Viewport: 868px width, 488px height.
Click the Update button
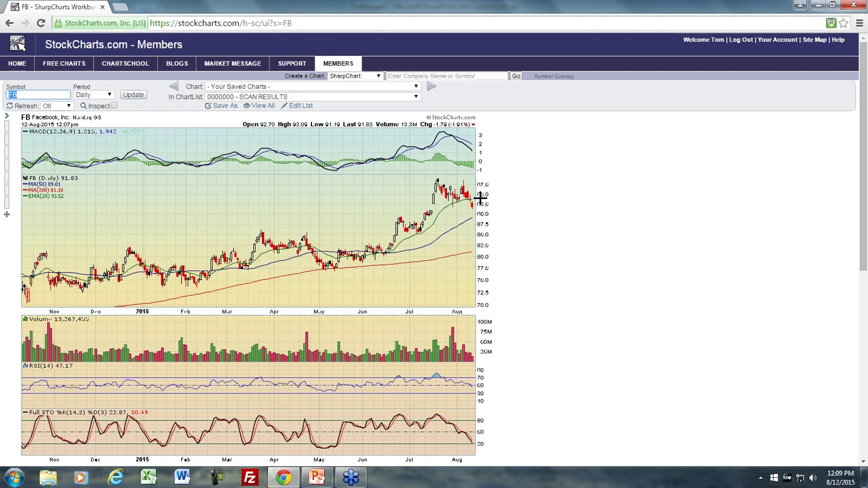(133, 95)
